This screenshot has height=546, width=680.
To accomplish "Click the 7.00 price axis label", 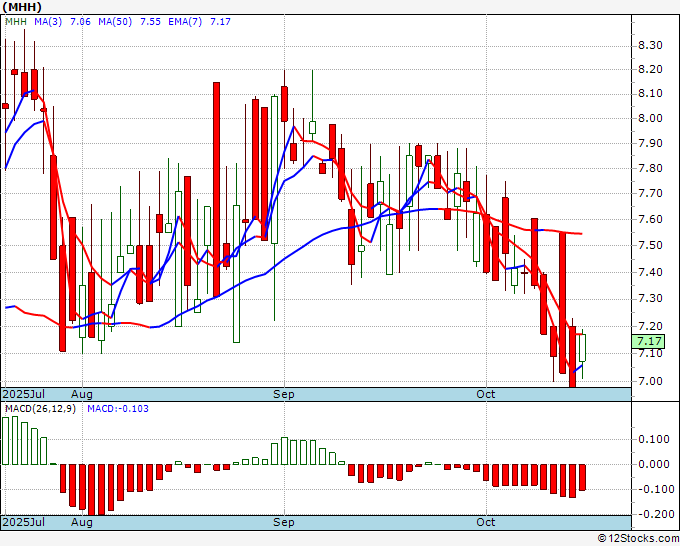I will coord(650,382).
